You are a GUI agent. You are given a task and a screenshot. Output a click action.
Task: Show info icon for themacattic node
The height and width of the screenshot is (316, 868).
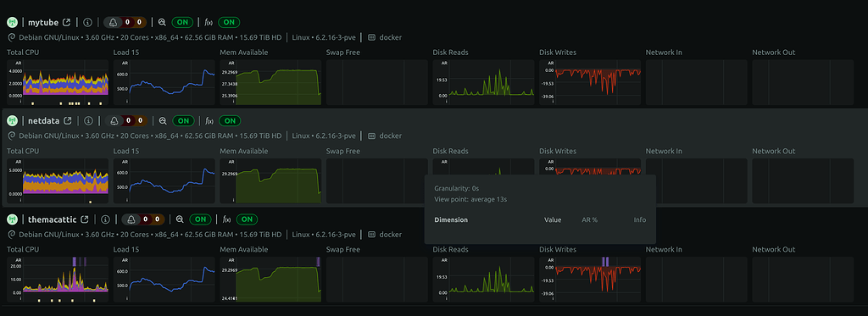click(x=106, y=219)
